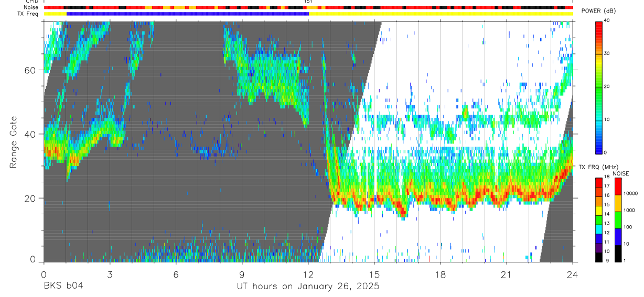The image size is (644, 297).
Task: Click the Range Gate axis tick label '60'
Action: point(30,70)
